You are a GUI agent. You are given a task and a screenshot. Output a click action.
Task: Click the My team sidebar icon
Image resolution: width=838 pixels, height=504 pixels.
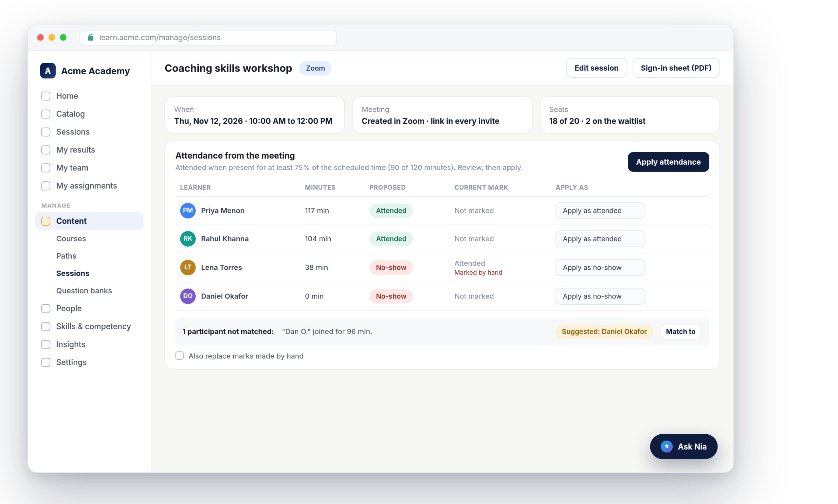46,168
